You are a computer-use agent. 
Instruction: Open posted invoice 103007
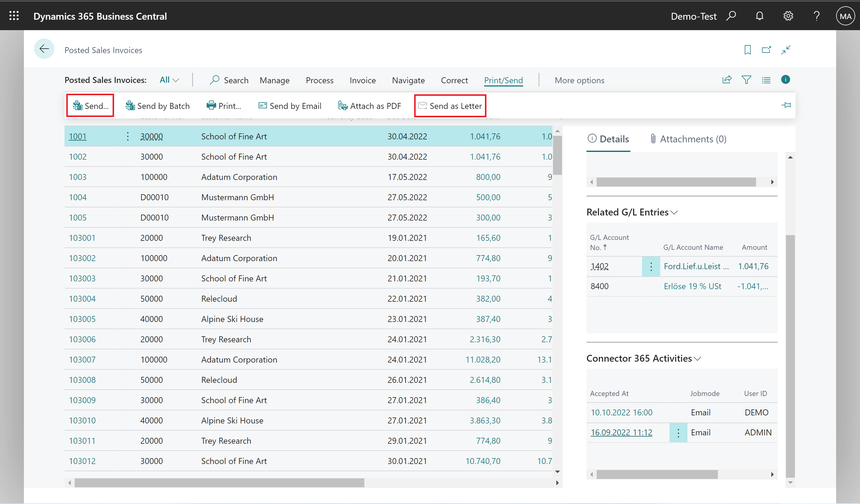coord(82,359)
